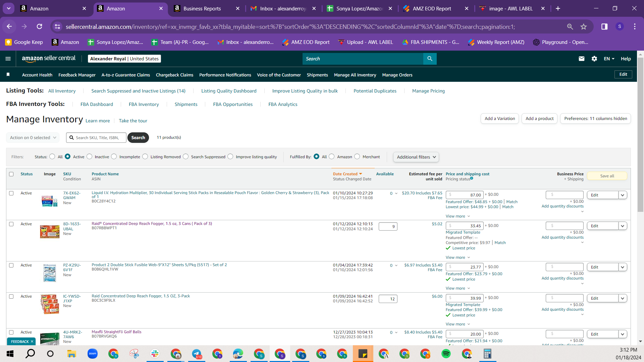Viewport: 644px width, 362px height.
Task: Select the Listing Removed status filter
Action: click(145, 157)
